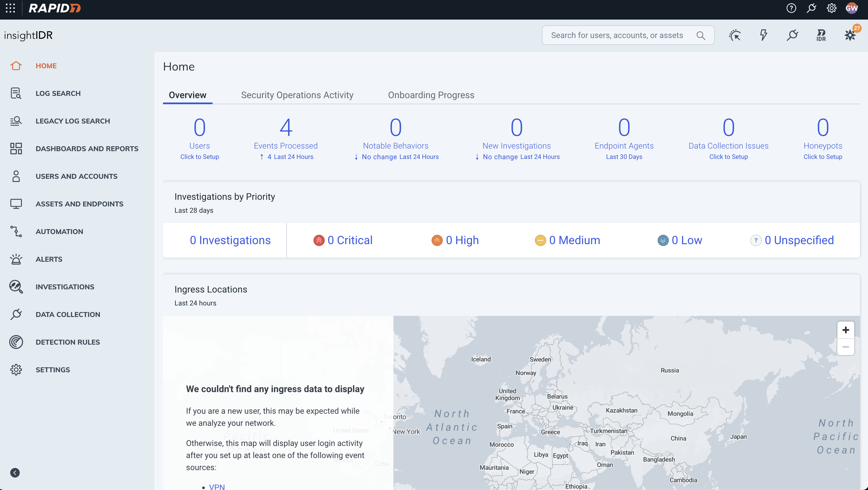This screenshot has width=868, height=490.
Task: Click the Alerts siren icon
Action: (16, 259)
